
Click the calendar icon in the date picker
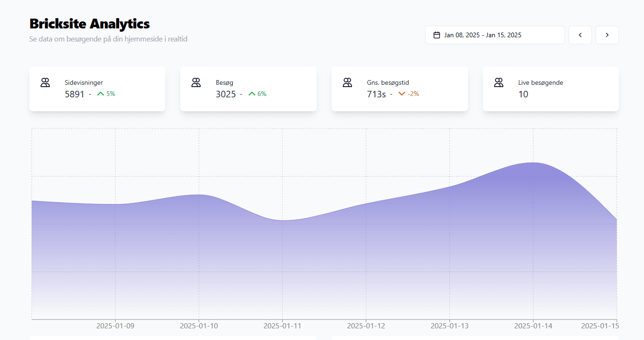[436, 34]
